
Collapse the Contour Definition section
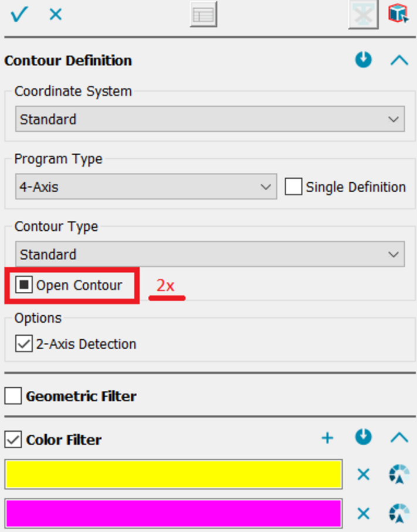tap(399, 60)
